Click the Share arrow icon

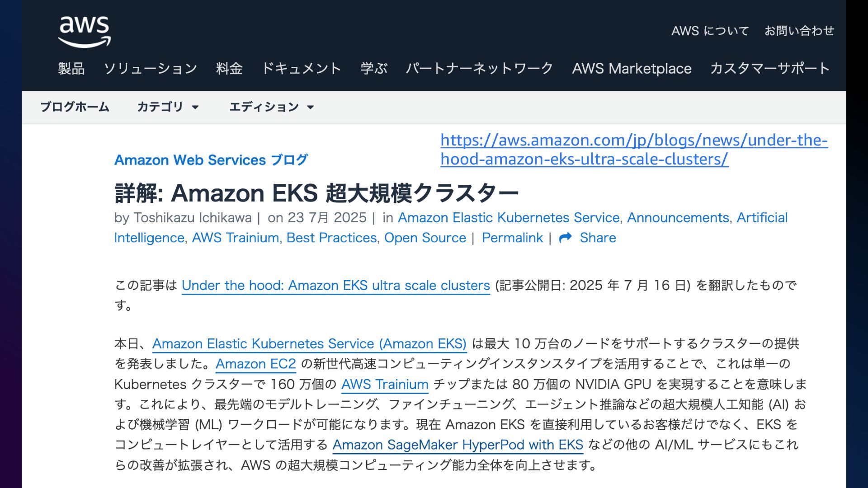tap(566, 238)
